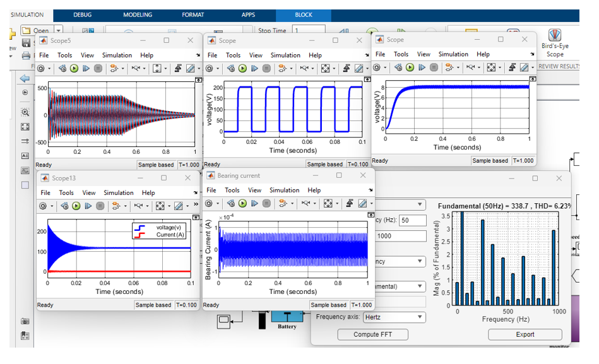Click triggers icon in Bearing current toolbar
Screen dimensions: 599x364
[349, 204]
